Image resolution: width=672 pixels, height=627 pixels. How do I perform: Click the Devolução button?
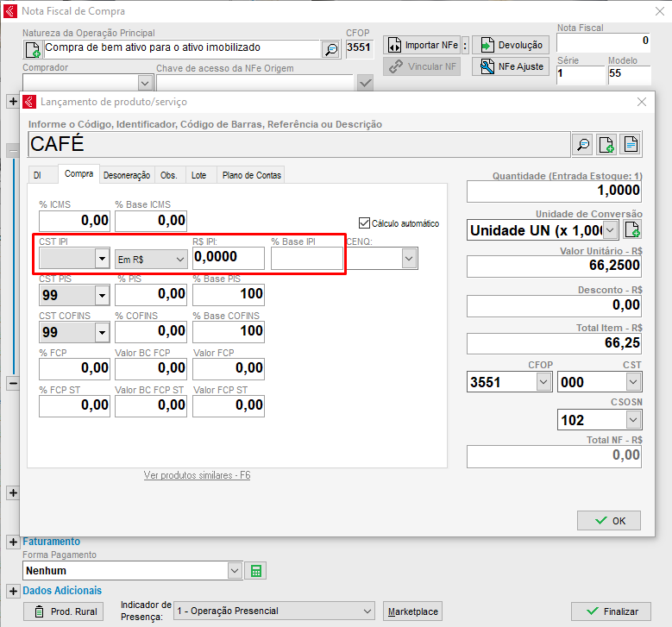click(x=511, y=45)
